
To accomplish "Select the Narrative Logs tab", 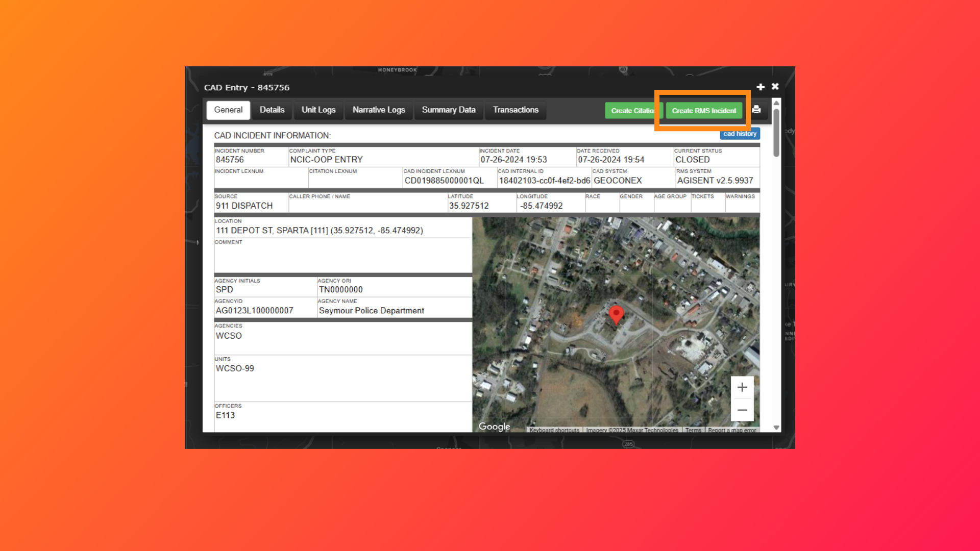I will [379, 110].
